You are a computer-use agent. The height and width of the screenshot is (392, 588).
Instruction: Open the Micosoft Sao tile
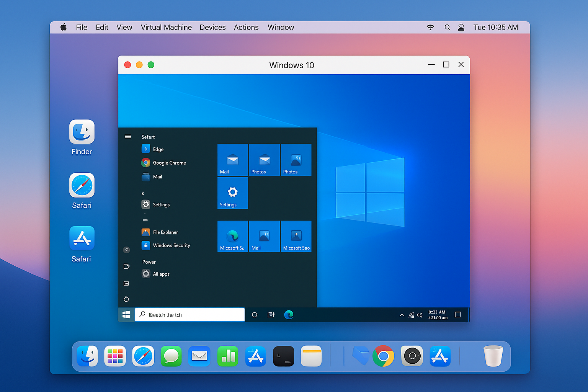[296, 236]
